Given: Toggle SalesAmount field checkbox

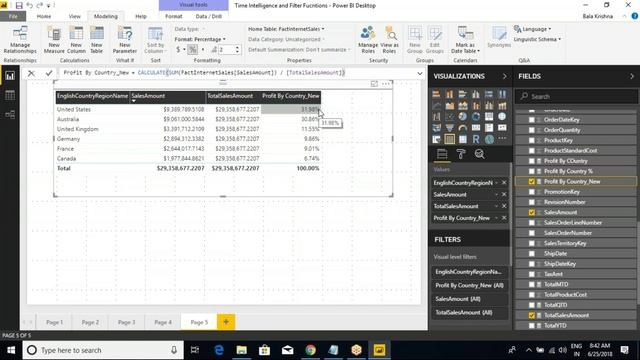Looking at the screenshot, I should click(531, 213).
